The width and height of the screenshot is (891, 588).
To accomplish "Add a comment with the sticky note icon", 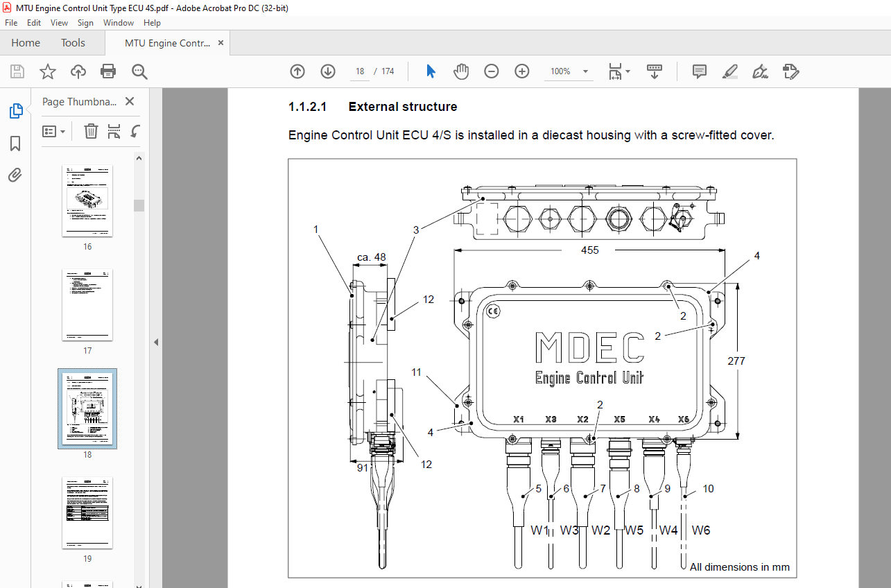I will [700, 71].
